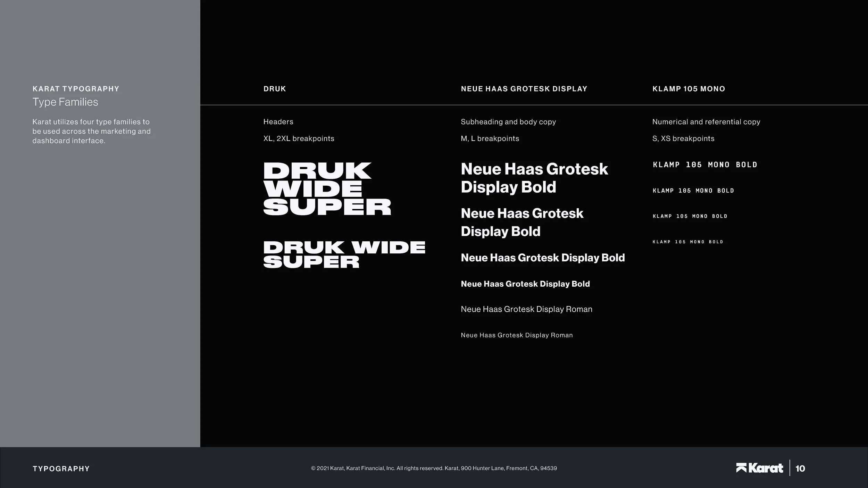868x488 pixels.
Task: Select the "© 2021 Karat" copyright line
Action: (434, 468)
